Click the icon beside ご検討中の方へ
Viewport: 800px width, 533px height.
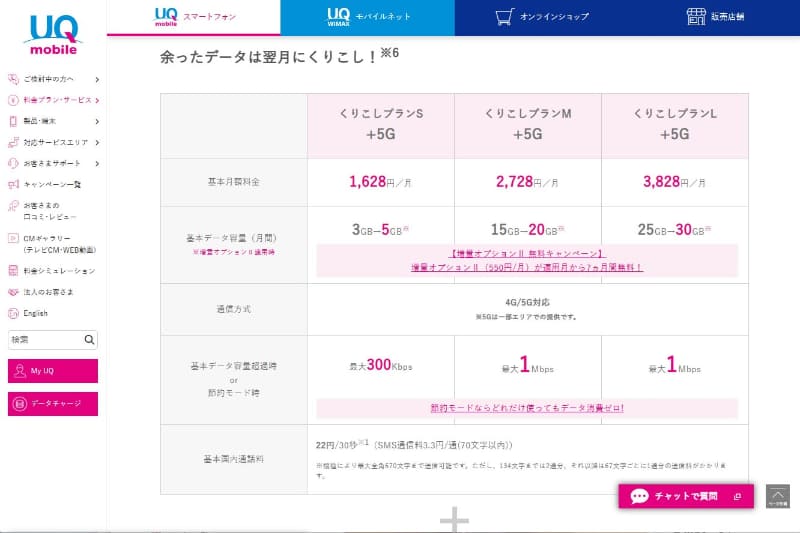pos(13,79)
